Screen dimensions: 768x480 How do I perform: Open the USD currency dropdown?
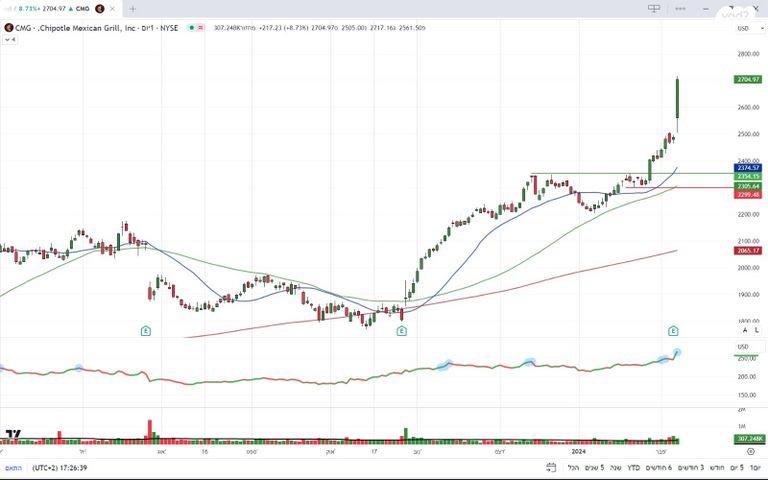(x=743, y=28)
